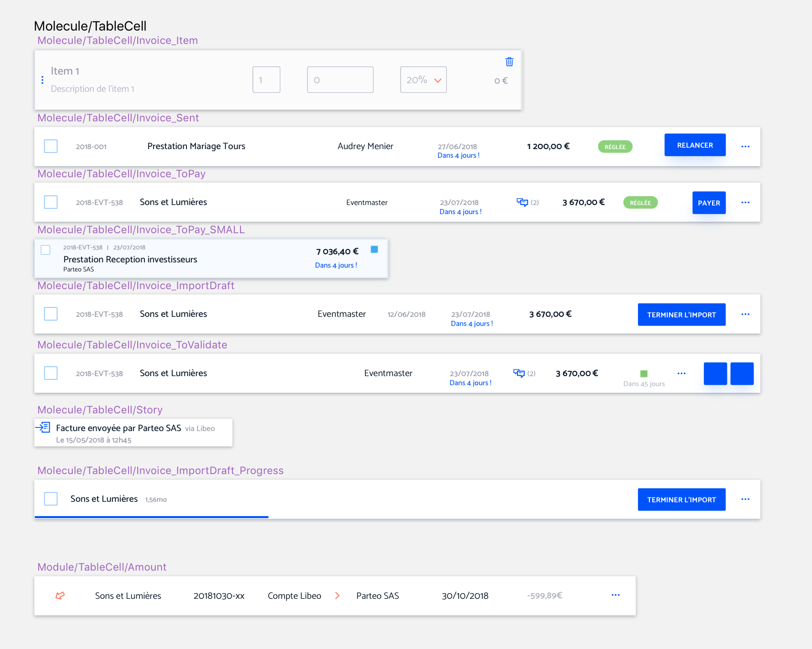This screenshot has height=649, width=812.
Task: Click the quantity input field showing 1
Action: click(266, 80)
